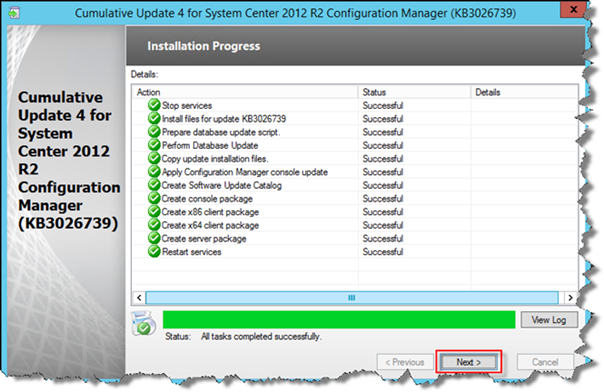Screen dimensions: 604x392
Task: Select 'Install files for update KB3026739' text
Action: [x=224, y=119]
